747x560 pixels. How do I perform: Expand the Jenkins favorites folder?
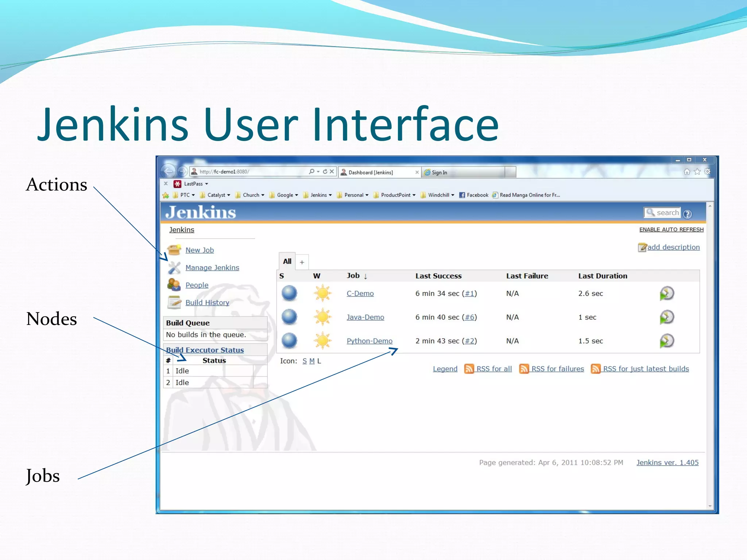tap(317, 195)
